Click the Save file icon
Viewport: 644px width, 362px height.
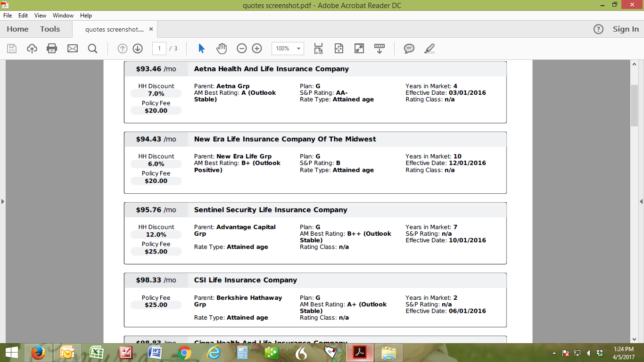[12, 48]
